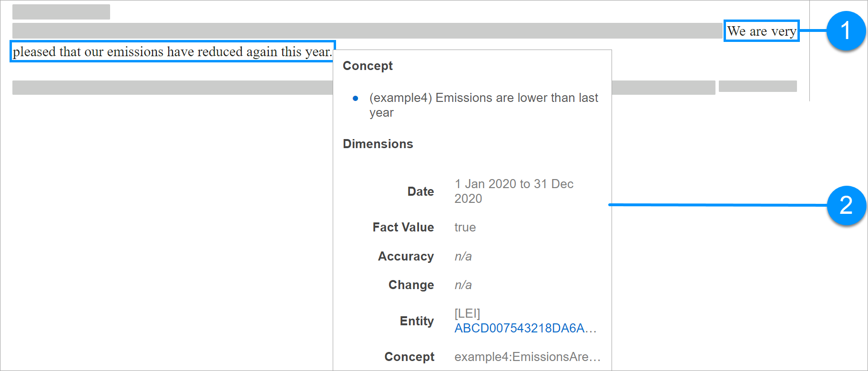Select the 'true' fact value
This screenshot has height=371, width=868.
[465, 227]
